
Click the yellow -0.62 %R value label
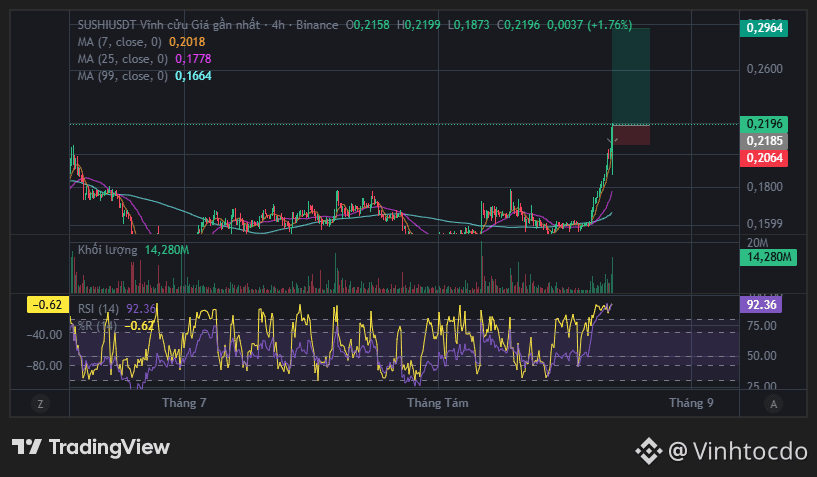[x=48, y=304]
